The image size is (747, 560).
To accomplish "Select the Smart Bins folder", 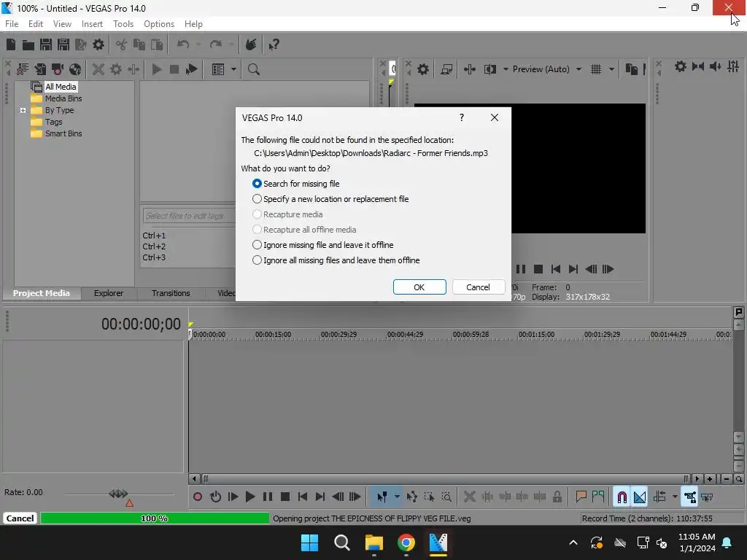I will [63, 134].
